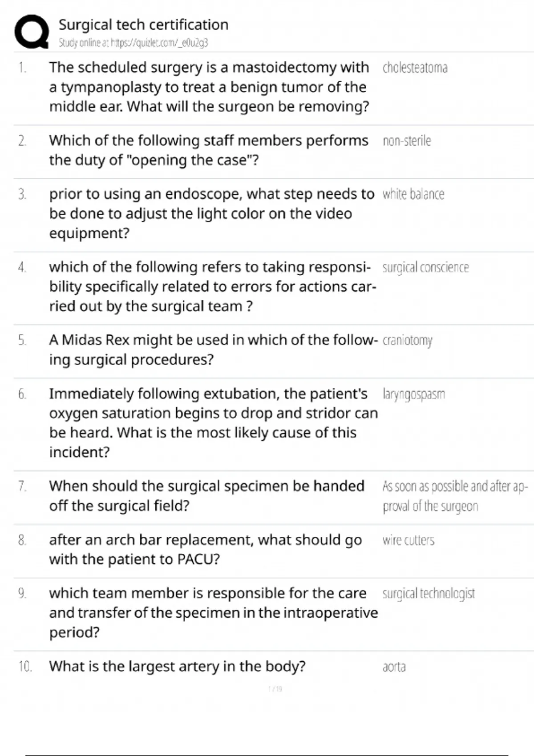Click the Quizlet Q logo
Image resolution: width=534 pixels, height=756 pixels.
(x=32, y=31)
